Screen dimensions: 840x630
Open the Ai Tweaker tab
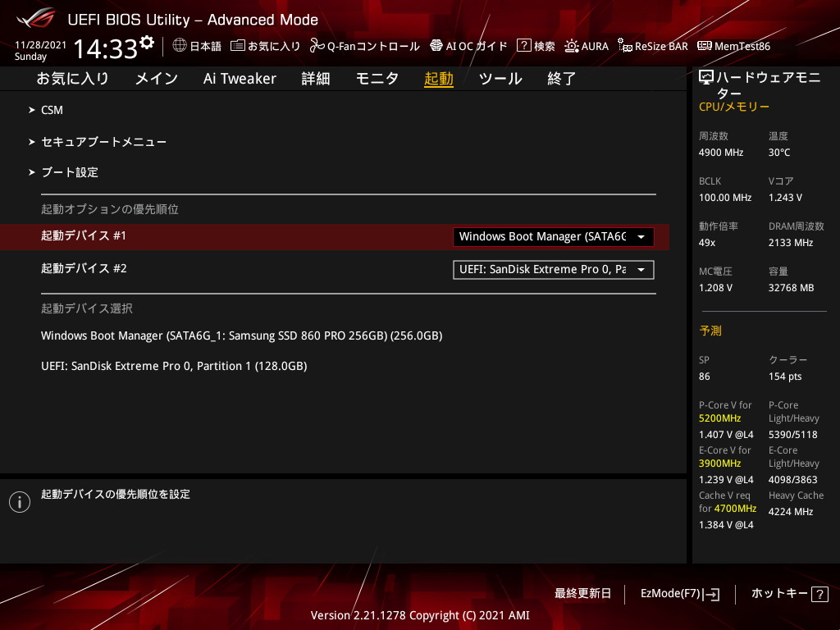pos(240,79)
